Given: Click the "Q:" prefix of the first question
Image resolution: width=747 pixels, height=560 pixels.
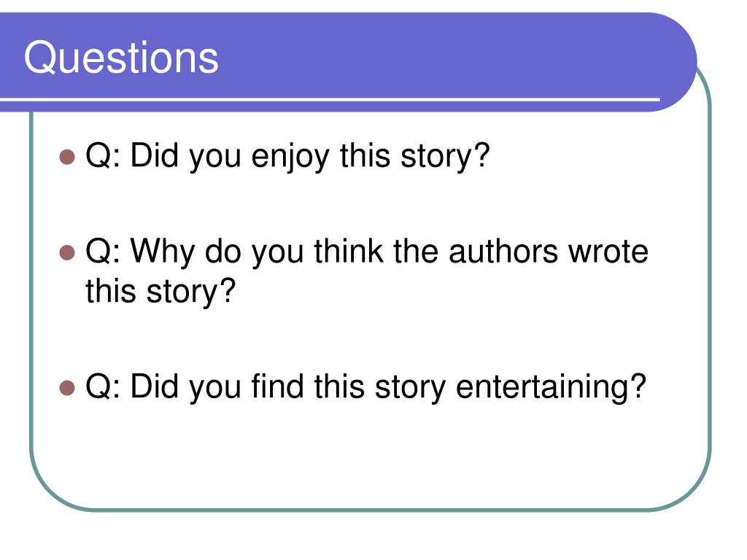Looking at the screenshot, I should [103, 156].
